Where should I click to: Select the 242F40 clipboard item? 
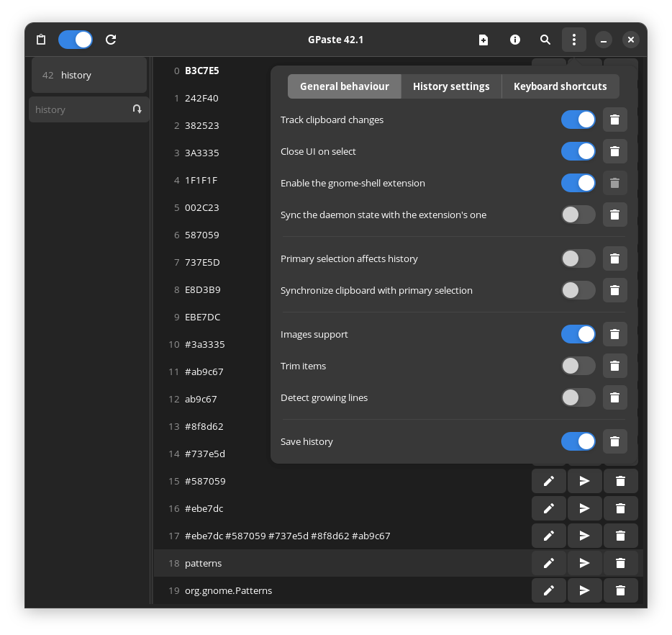(201, 98)
